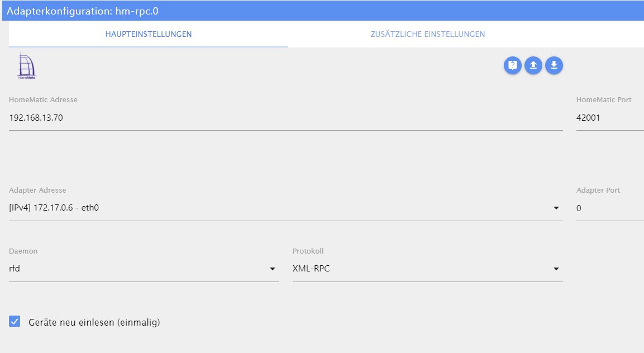Image resolution: width=644 pixels, height=353 pixels.
Task: Open the Protokoll dropdown arrow
Action: [x=556, y=269]
